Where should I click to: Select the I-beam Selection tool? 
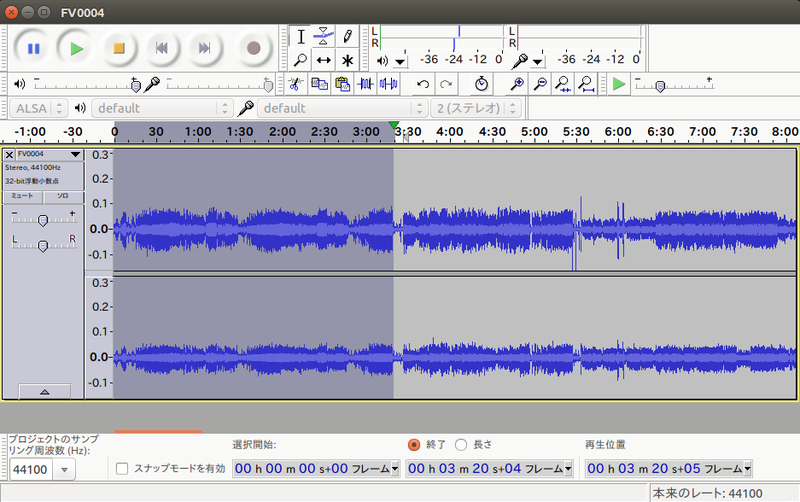(301, 37)
